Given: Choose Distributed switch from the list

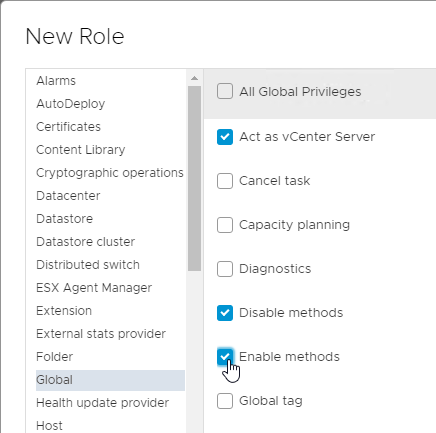Looking at the screenshot, I should [x=88, y=265].
